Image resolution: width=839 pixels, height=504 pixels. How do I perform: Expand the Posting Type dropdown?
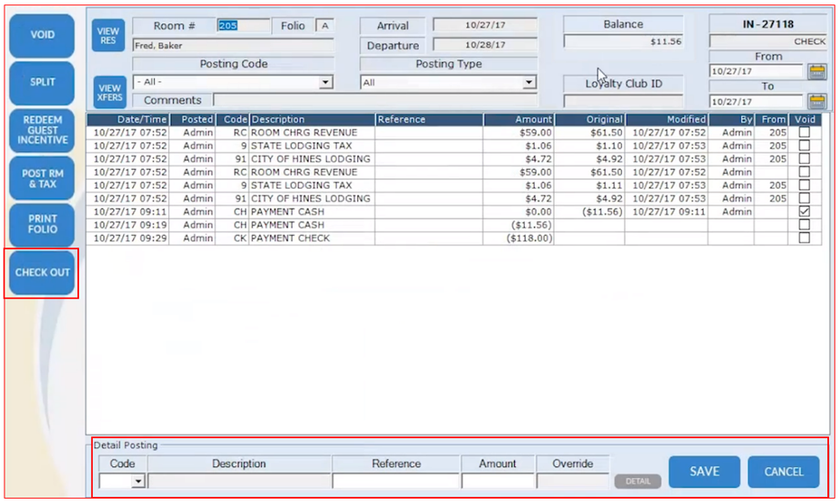pos(528,83)
